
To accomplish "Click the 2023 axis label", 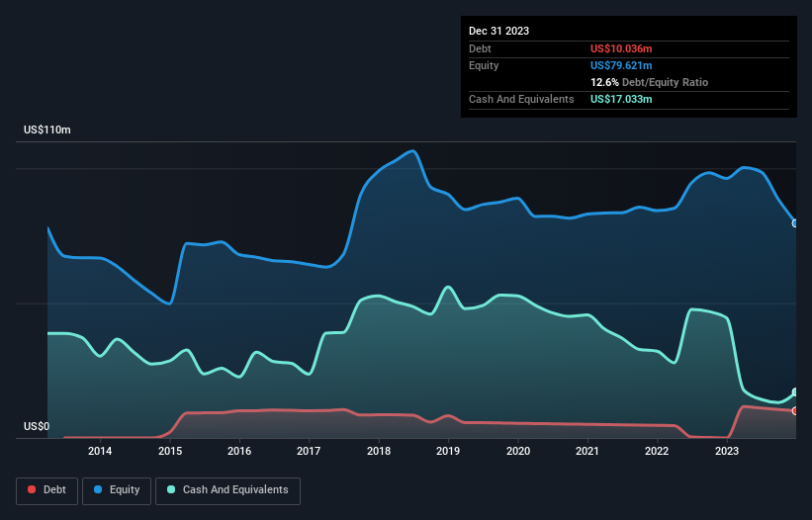I will 727,451.
